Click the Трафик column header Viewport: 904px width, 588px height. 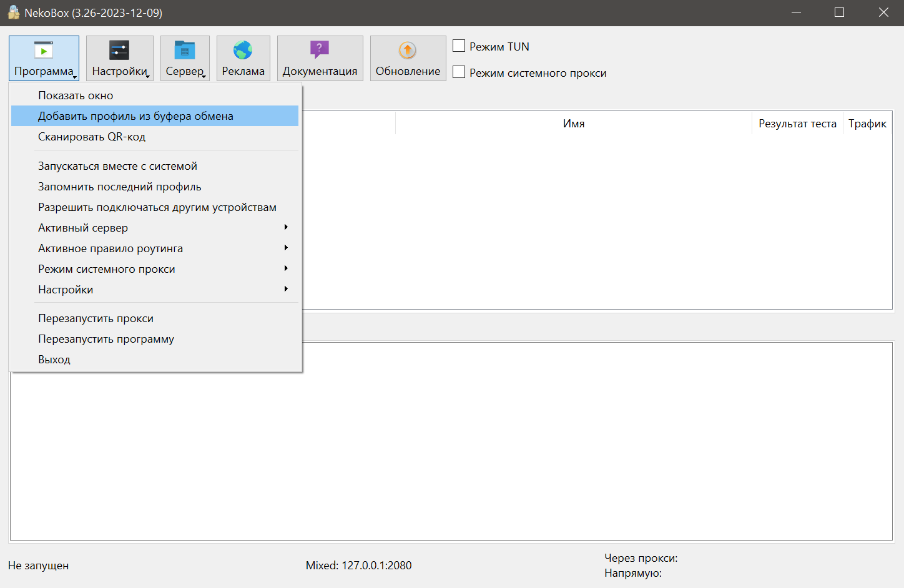[x=867, y=124]
